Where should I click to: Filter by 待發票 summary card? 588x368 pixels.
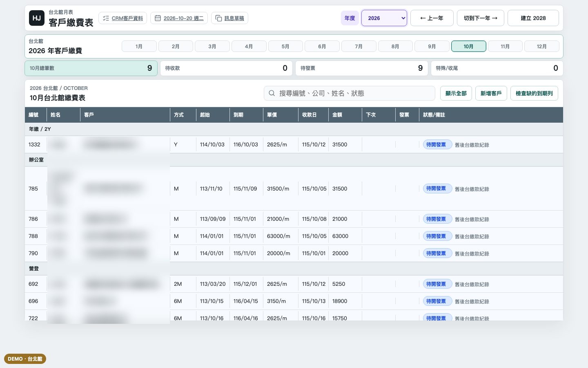tap(362, 68)
